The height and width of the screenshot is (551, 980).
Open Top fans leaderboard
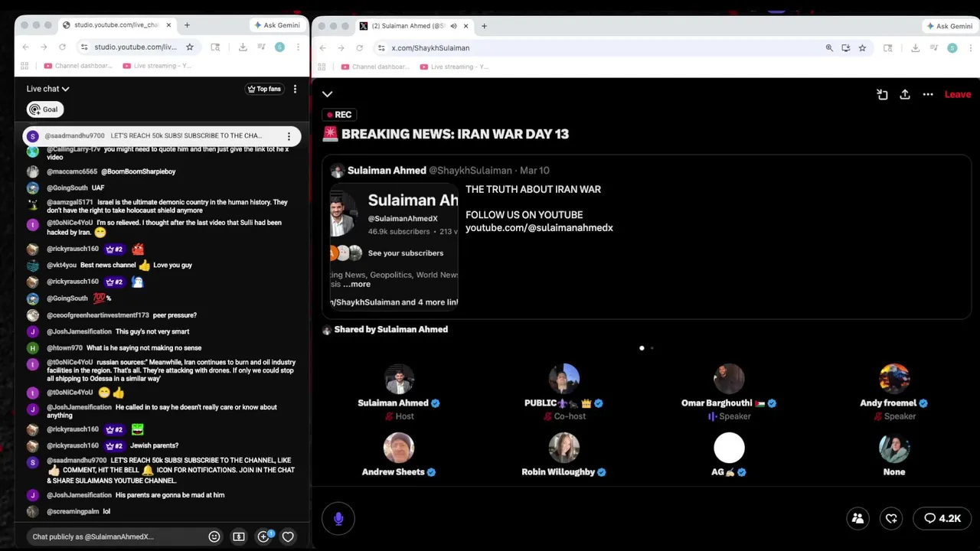pyautogui.click(x=264, y=89)
